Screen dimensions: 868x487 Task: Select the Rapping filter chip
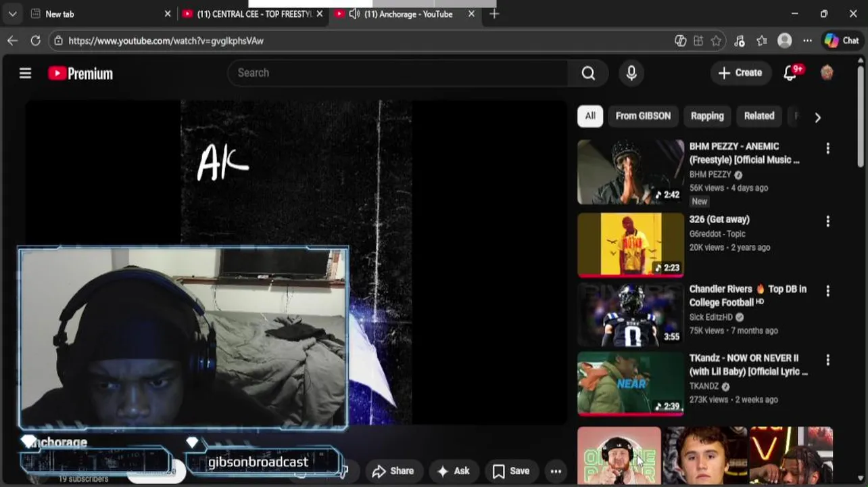[x=707, y=116]
